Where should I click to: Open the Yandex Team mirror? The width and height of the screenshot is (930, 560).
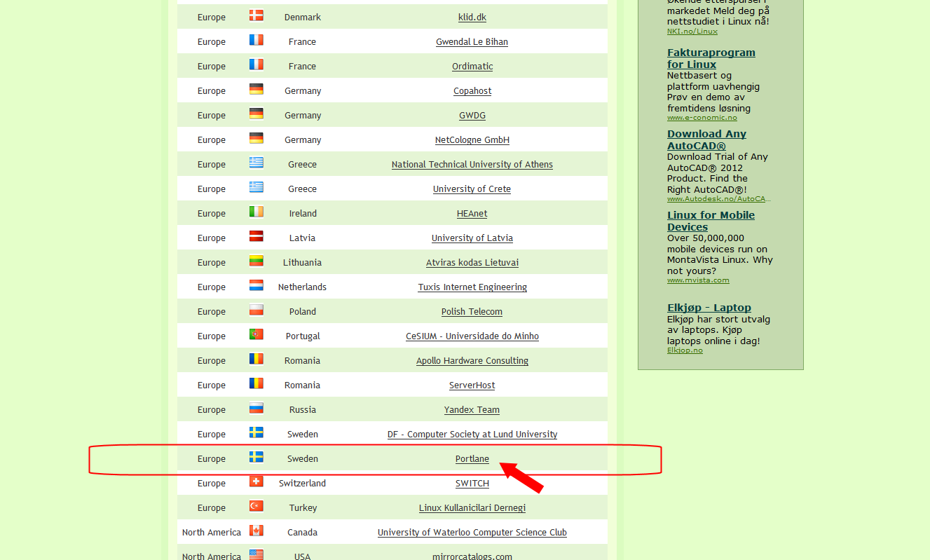click(472, 410)
